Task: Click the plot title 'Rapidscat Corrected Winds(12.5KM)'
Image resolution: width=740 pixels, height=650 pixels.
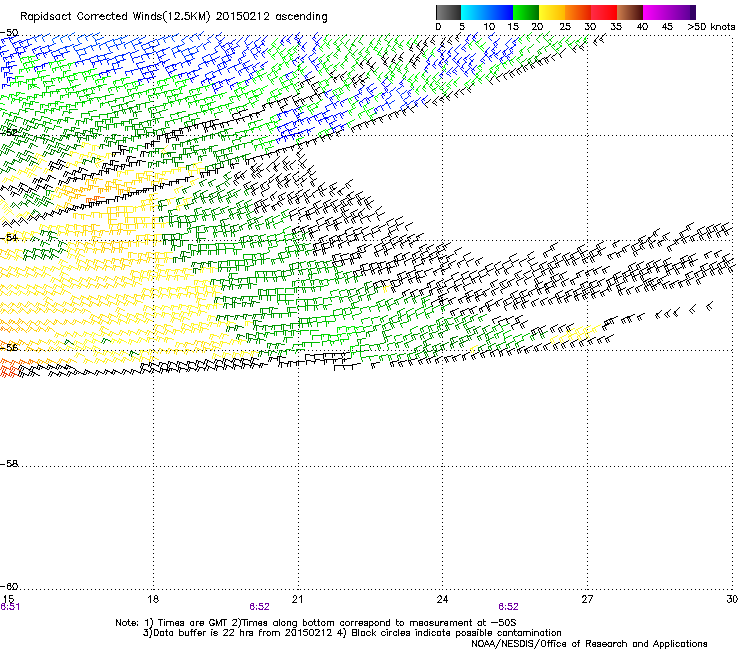Action: tap(115, 17)
